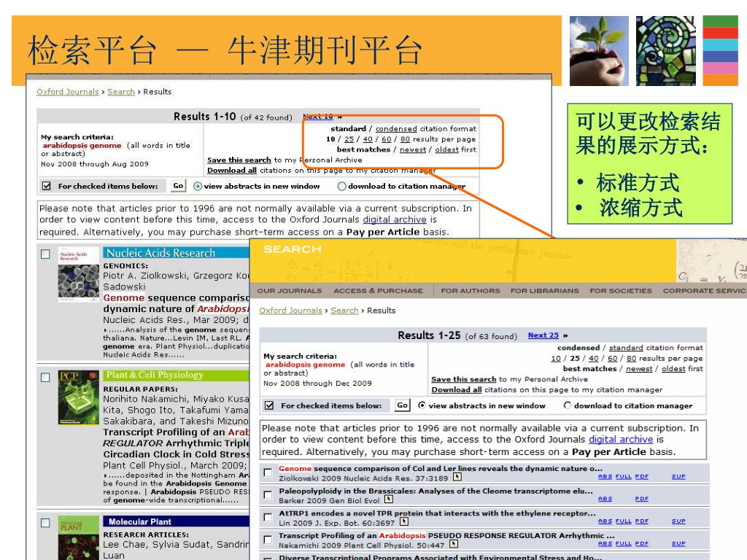
Task: Open the Nucleic Acids Research cover thumbnail
Action: 79,275
